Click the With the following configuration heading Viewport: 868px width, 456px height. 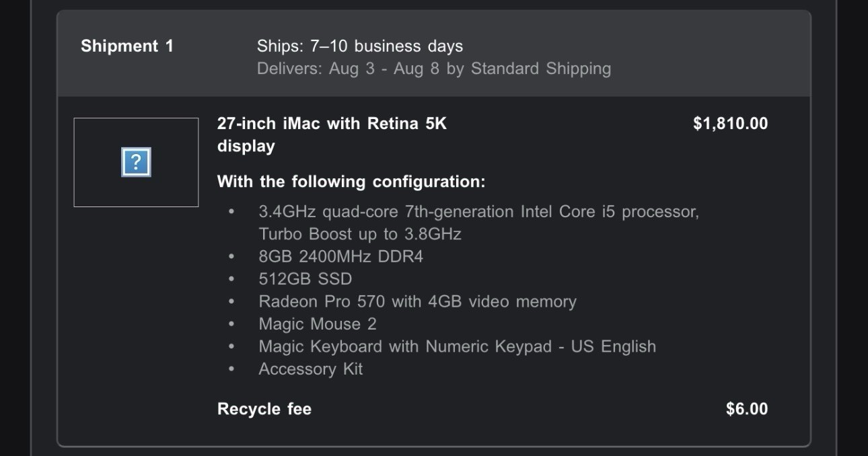coord(351,182)
